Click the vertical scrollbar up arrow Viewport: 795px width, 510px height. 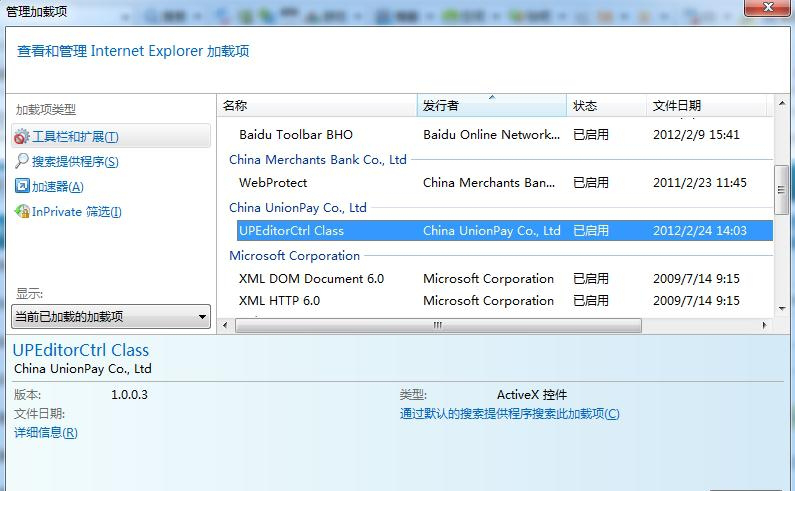tap(782, 103)
